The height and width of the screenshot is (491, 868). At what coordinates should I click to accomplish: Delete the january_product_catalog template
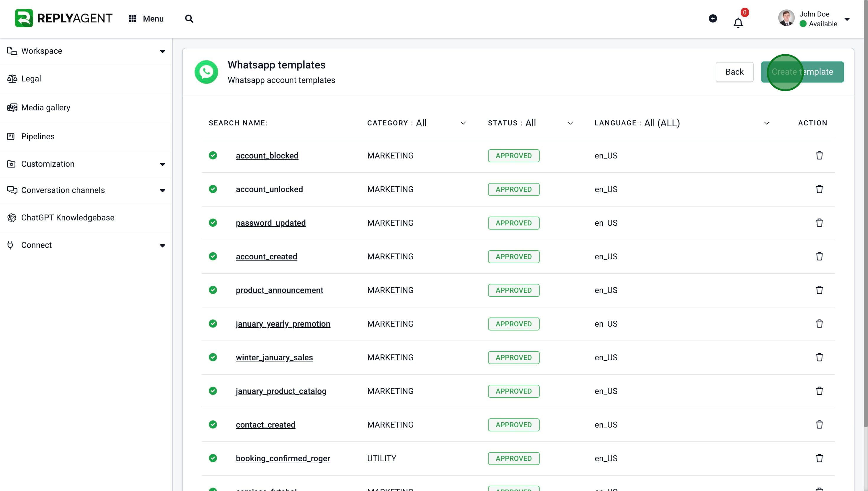tap(819, 391)
